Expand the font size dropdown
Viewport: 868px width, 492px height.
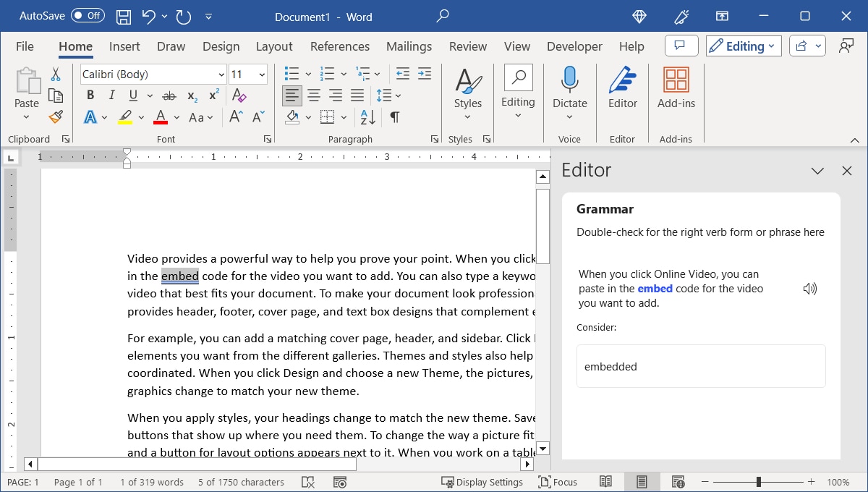[262, 75]
